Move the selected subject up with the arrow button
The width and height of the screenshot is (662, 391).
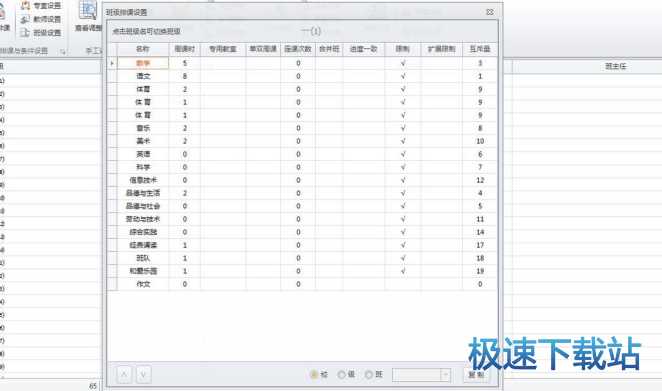124,375
